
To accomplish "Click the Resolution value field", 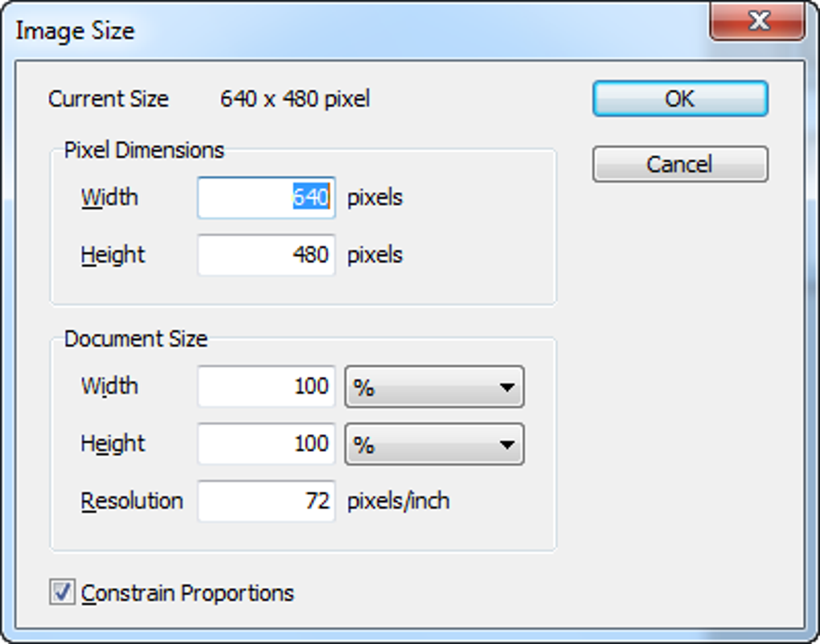I will click(x=265, y=501).
